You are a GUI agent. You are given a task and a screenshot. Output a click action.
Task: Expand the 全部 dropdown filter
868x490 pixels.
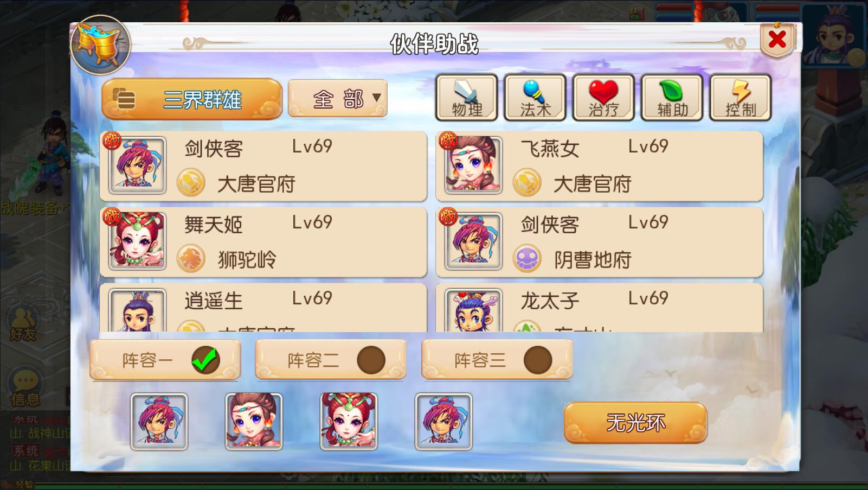click(x=338, y=99)
